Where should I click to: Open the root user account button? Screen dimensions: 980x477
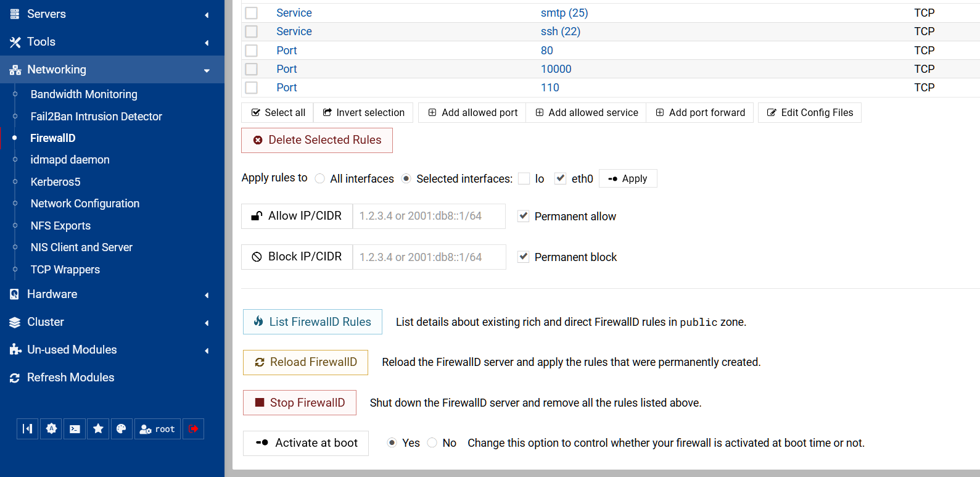(x=157, y=429)
